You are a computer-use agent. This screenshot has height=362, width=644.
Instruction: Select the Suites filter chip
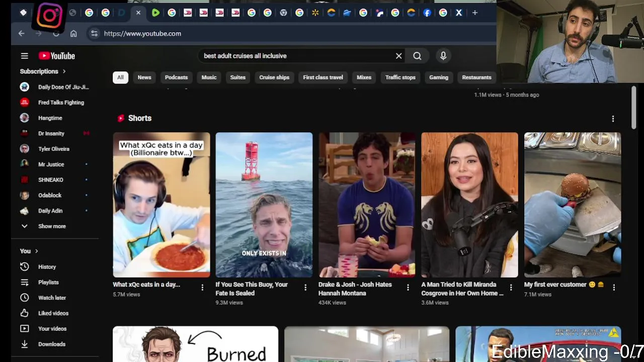[x=237, y=77]
